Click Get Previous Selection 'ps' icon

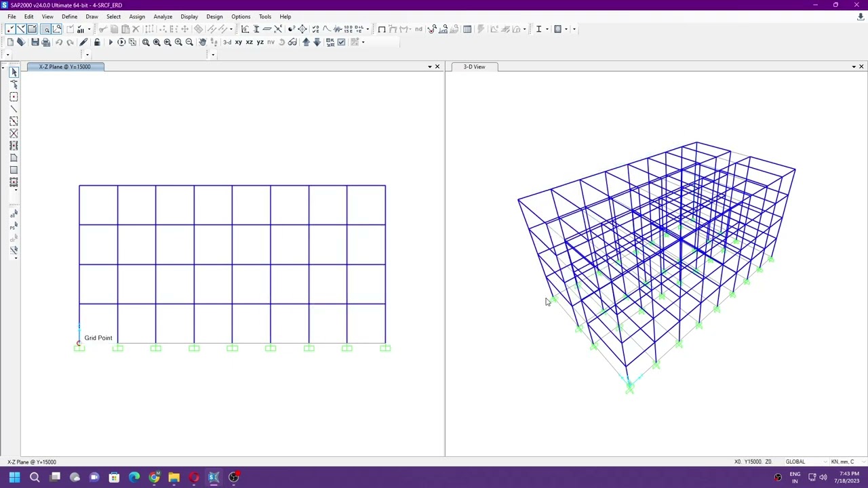(x=14, y=226)
